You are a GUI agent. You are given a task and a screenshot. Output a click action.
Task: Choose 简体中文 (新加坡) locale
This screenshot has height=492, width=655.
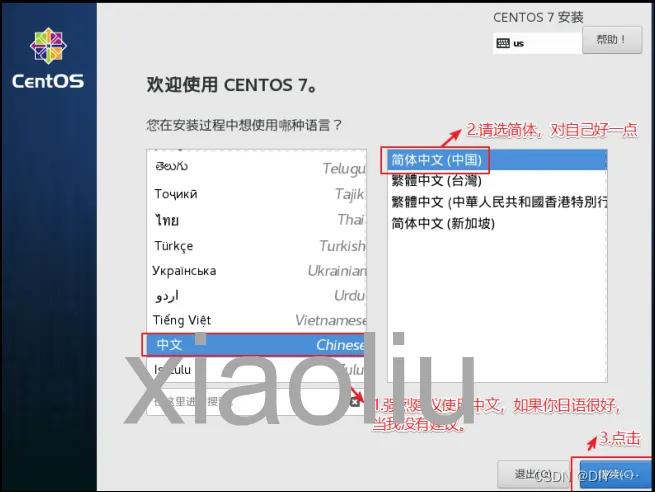pos(497,223)
